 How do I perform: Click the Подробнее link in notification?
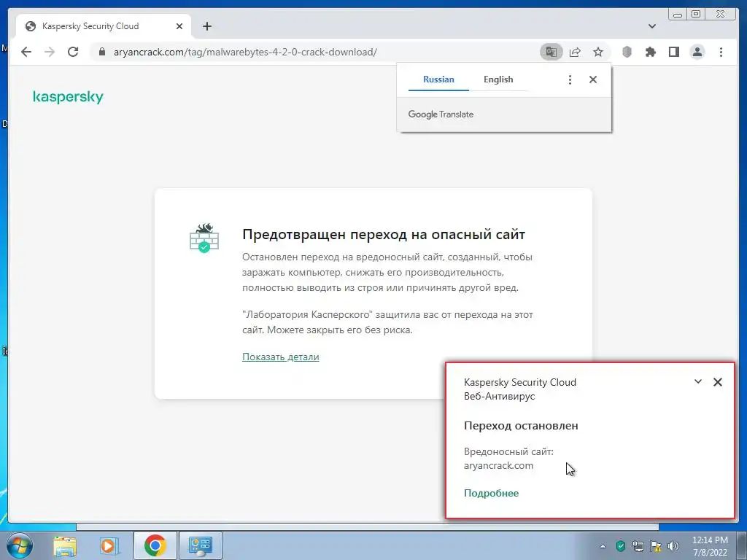[x=491, y=493]
